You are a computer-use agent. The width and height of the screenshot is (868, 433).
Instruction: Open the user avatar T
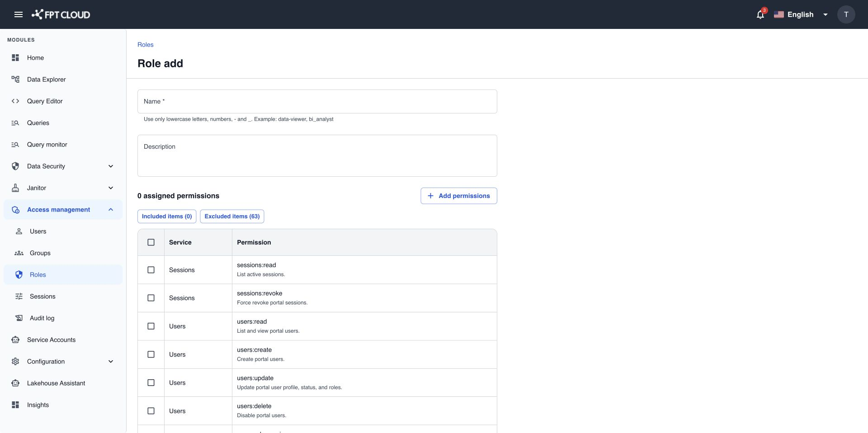tap(846, 14)
